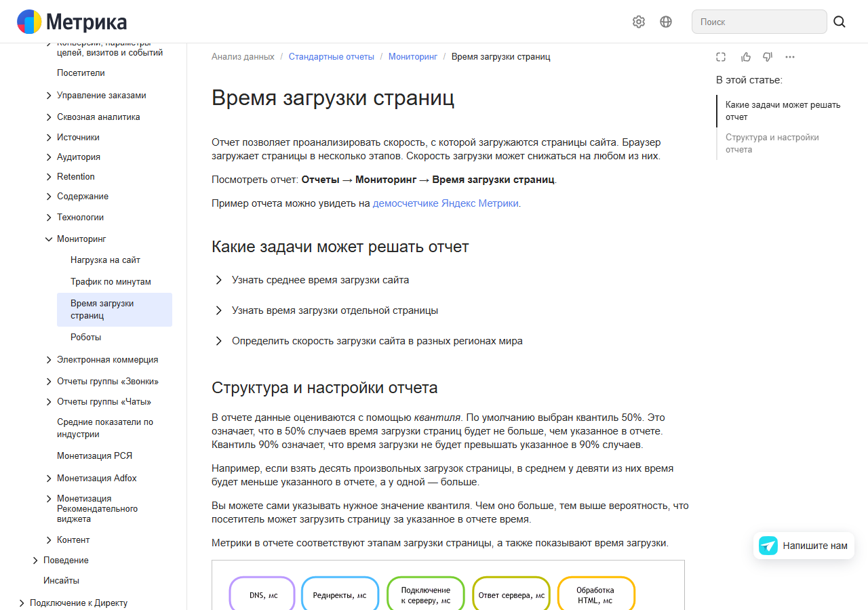Jump to "Какие задачи может решать отчет"
The width and height of the screenshot is (868, 610).
click(x=783, y=111)
